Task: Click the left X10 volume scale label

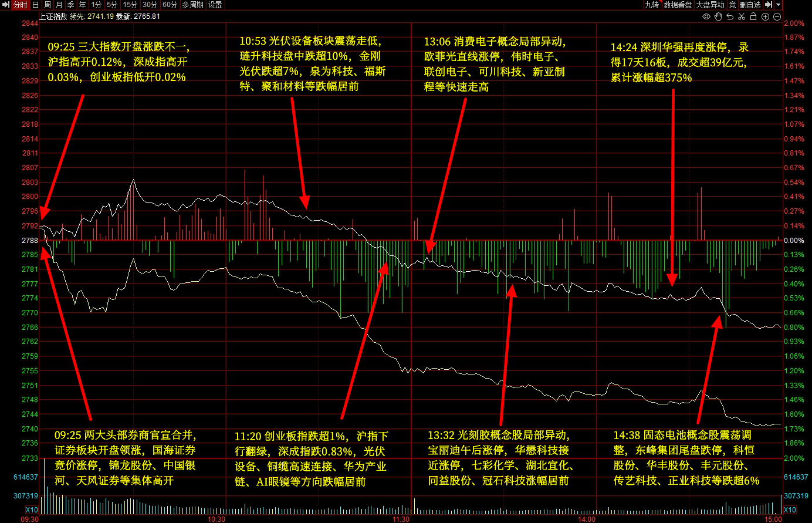Action: pyautogui.click(x=32, y=510)
